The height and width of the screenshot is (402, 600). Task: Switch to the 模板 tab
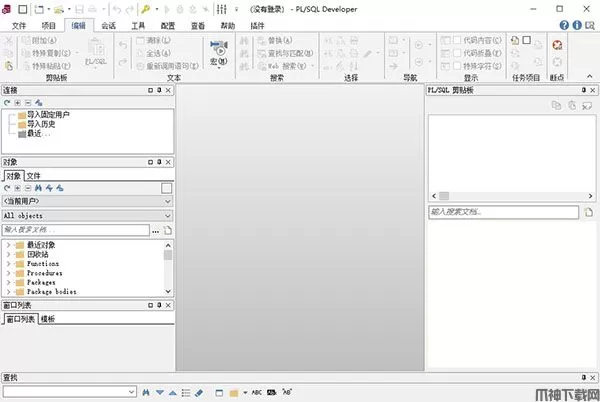point(48,318)
